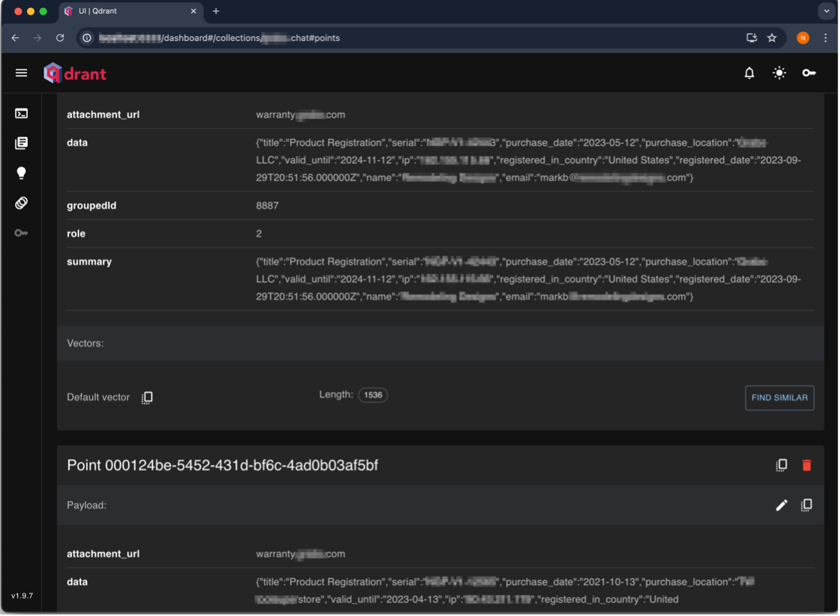Screen dimensions: 840x616
Task: Copy point 000124be-5452-431d-bf6c-4ad0b03af5bf
Action: 782,465
